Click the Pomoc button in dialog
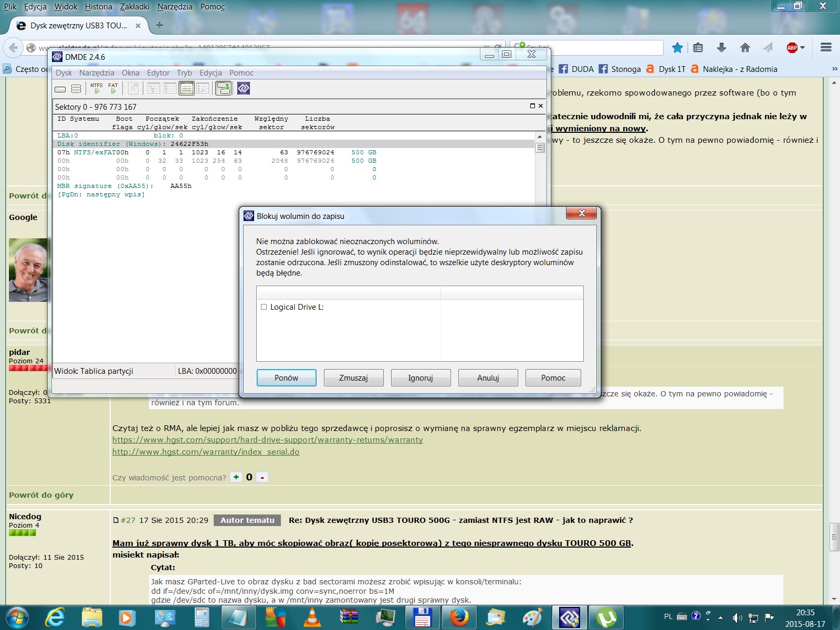840x630 pixels. [x=553, y=378]
